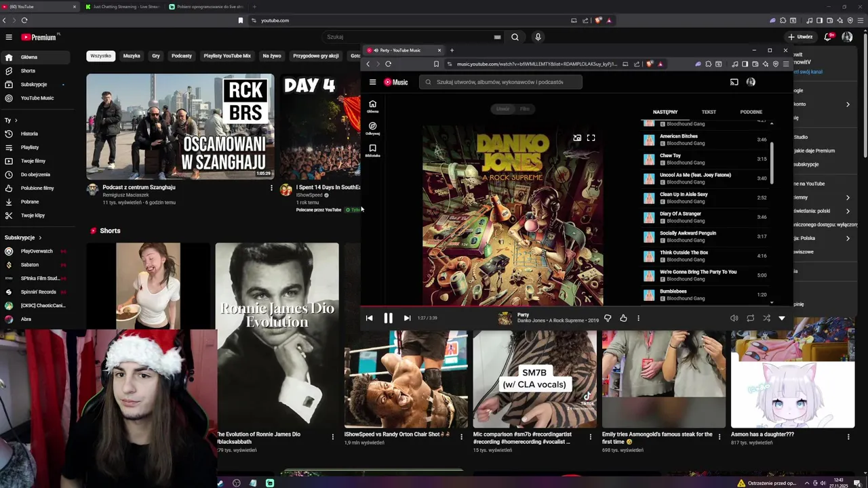This screenshot has width=868, height=488.
Task: Click the queue list scrollbar
Action: pyautogui.click(x=772, y=163)
